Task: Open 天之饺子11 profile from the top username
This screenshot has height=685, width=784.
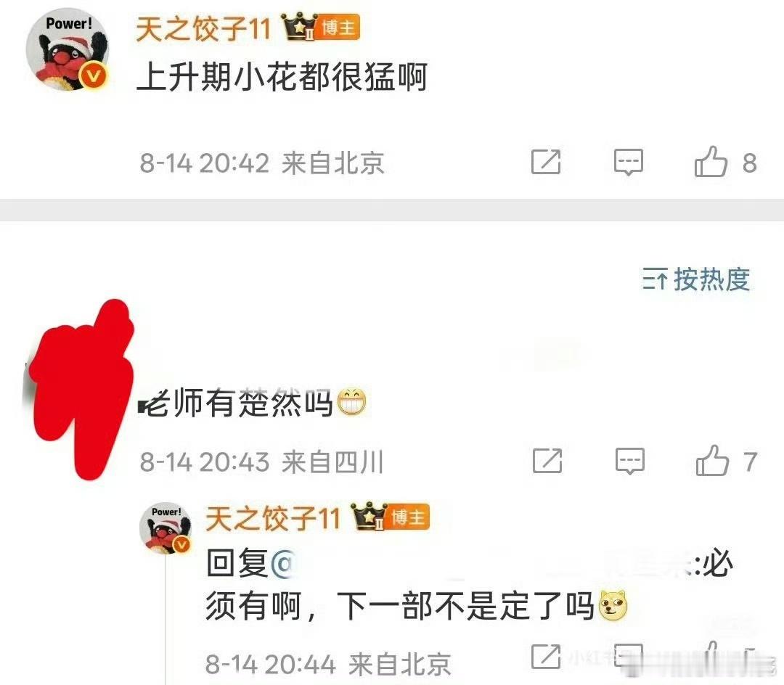Action: pos(203,28)
